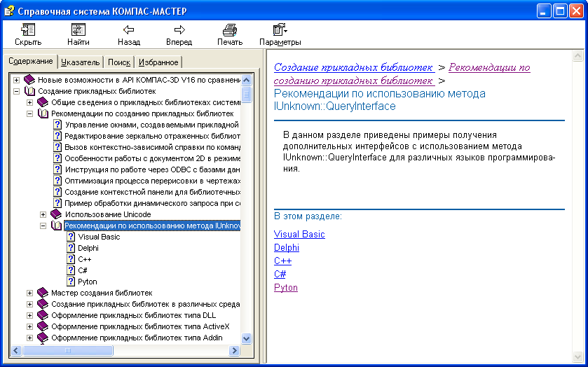
Task: Select Оформление прикладных библиотек типа DLL item
Action: (x=133, y=315)
